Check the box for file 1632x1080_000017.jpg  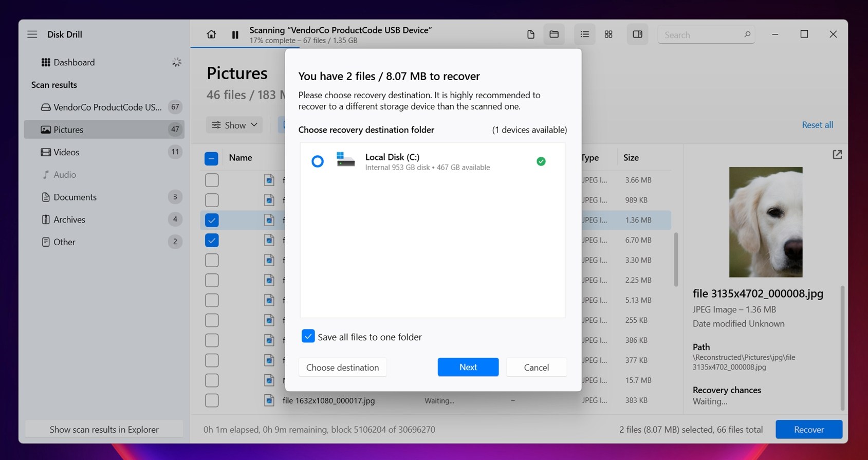212,400
